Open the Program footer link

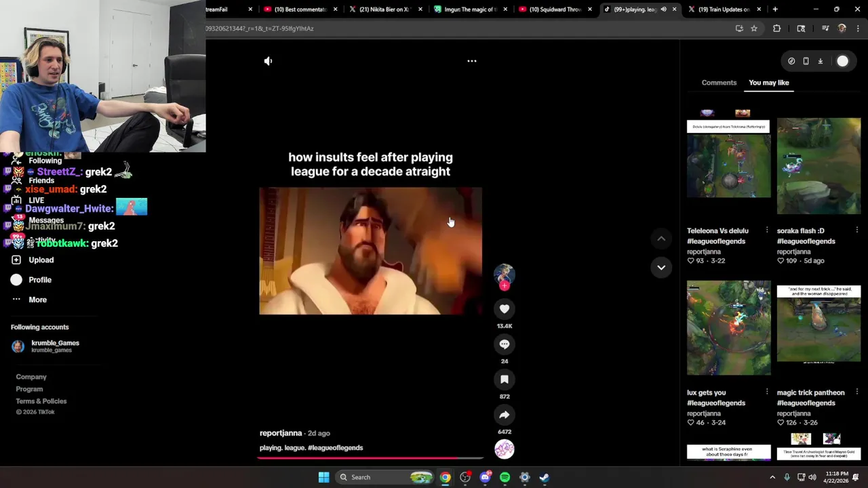coord(29,389)
